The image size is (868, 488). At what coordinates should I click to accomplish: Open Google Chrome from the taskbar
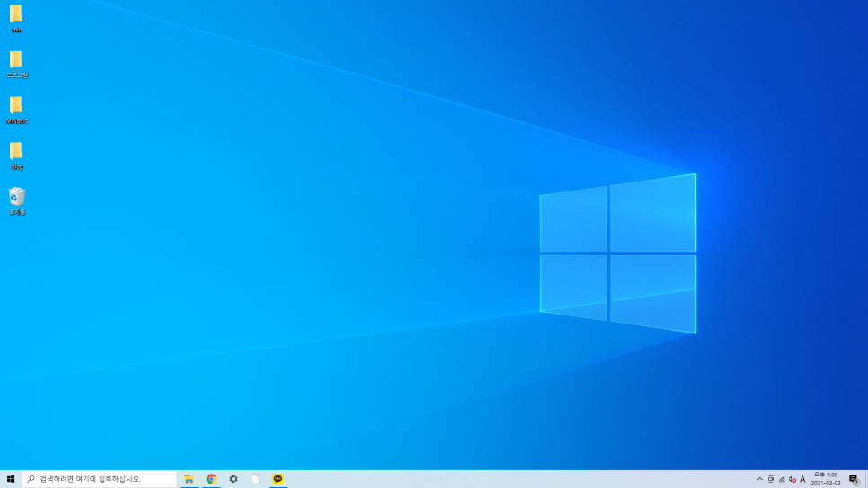point(211,479)
